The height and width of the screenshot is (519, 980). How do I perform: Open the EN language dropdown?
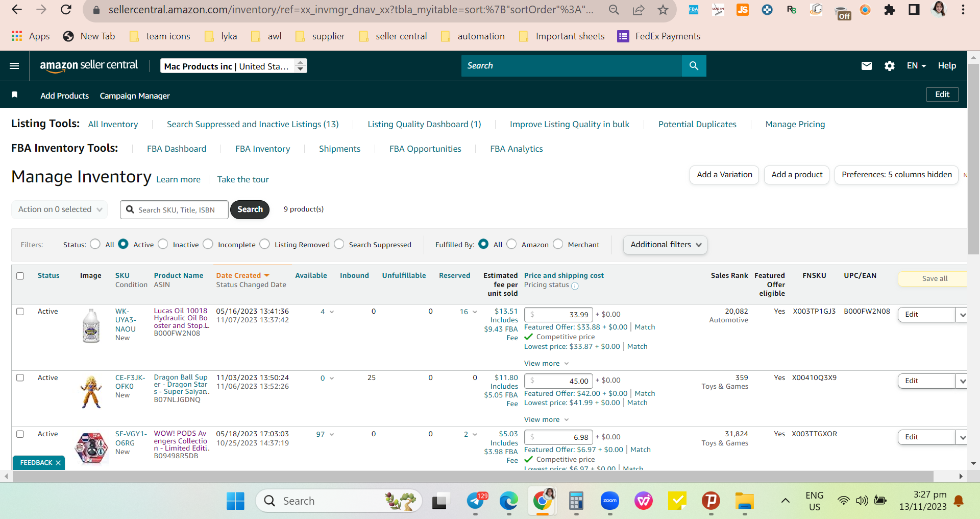pos(916,66)
